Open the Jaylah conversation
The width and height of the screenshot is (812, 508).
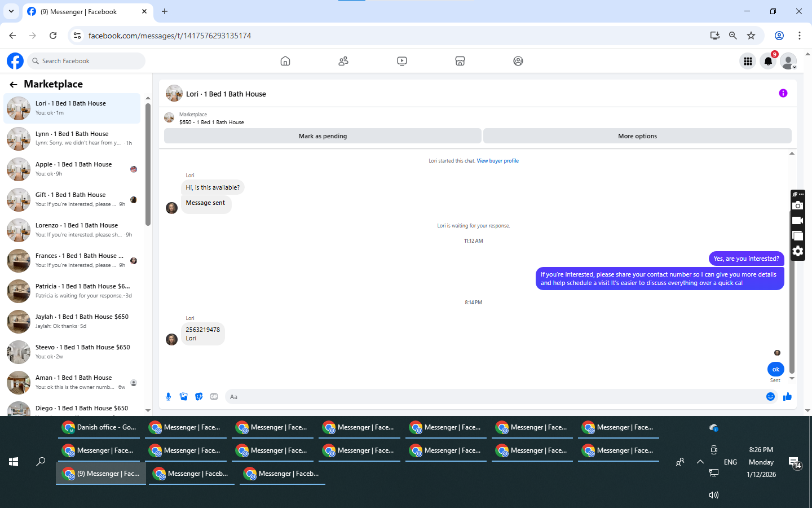point(72,321)
